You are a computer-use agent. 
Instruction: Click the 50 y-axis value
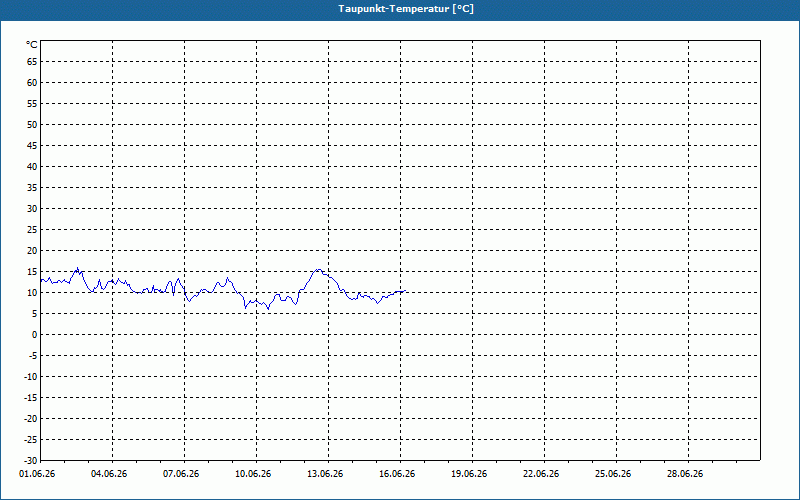(x=32, y=124)
